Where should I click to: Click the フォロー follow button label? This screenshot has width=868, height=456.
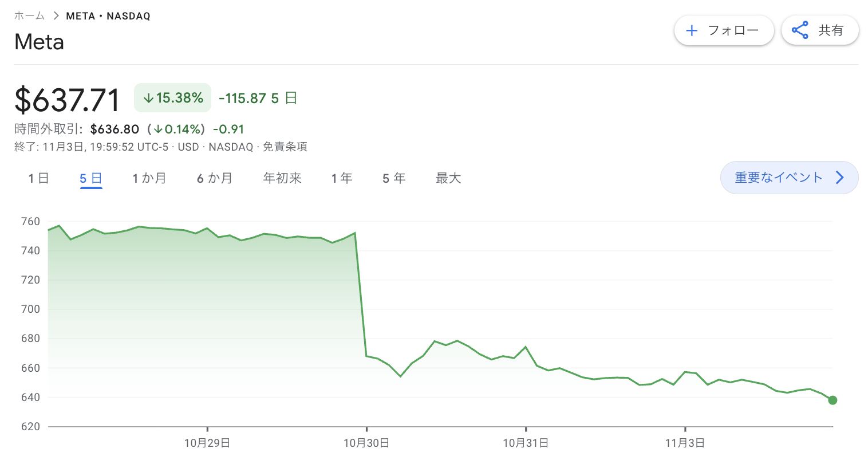[x=733, y=30]
